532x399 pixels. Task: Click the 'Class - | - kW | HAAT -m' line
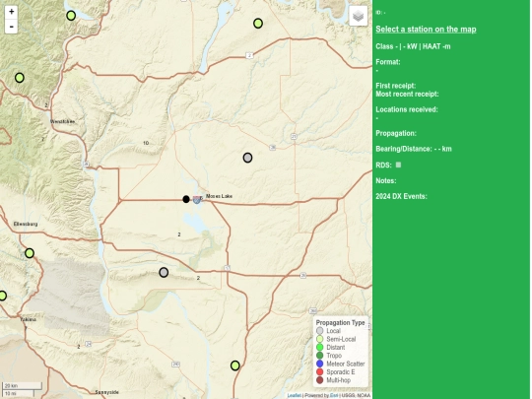(x=413, y=46)
